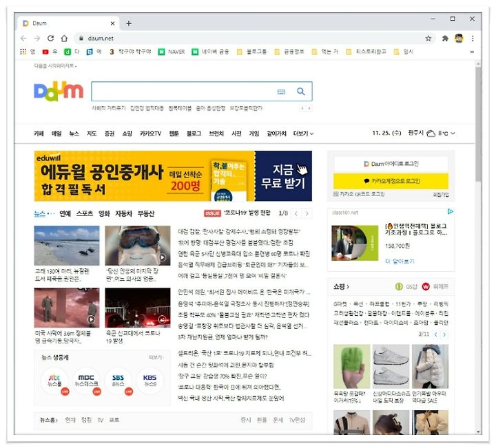The width and height of the screenshot is (496, 448).
Task: Open the 지도 menu item
Action: (x=92, y=134)
